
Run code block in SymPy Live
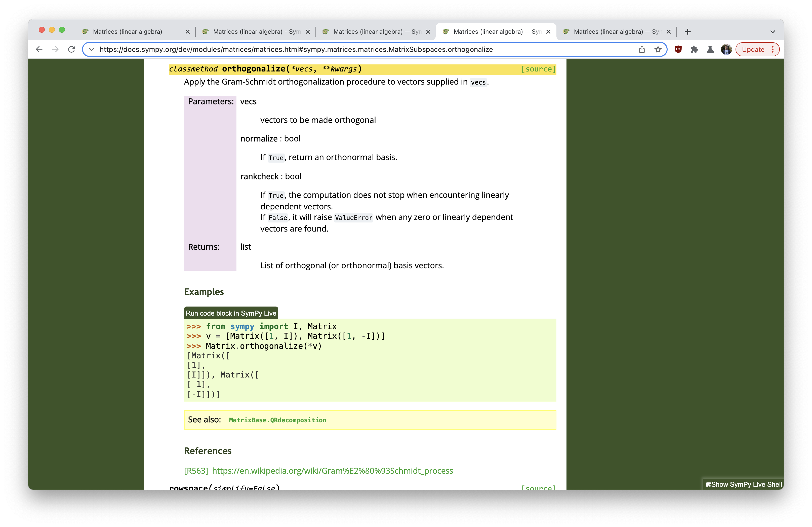231,313
